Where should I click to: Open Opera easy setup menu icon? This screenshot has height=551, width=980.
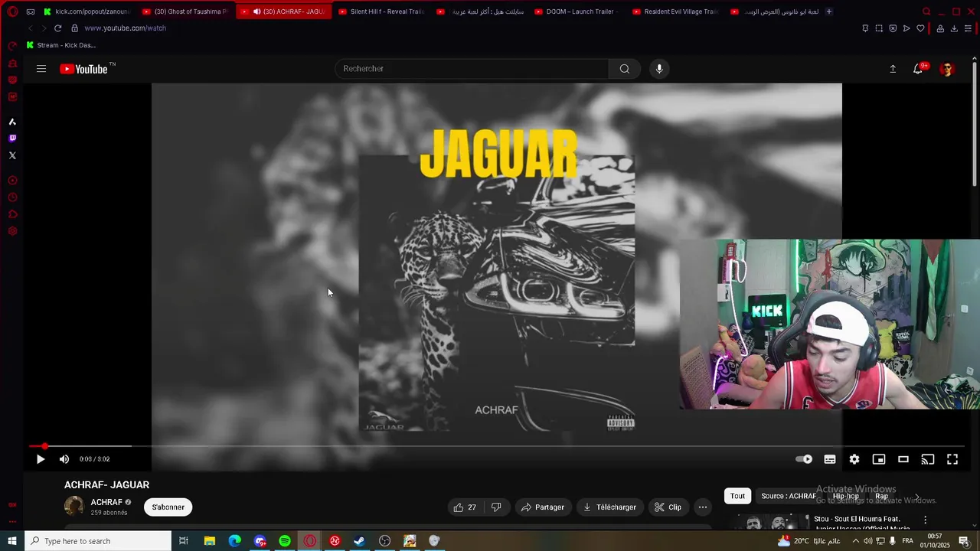[968, 28]
